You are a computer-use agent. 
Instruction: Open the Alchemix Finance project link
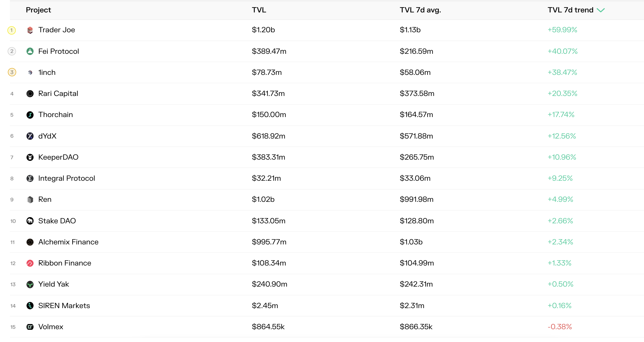pos(68,242)
